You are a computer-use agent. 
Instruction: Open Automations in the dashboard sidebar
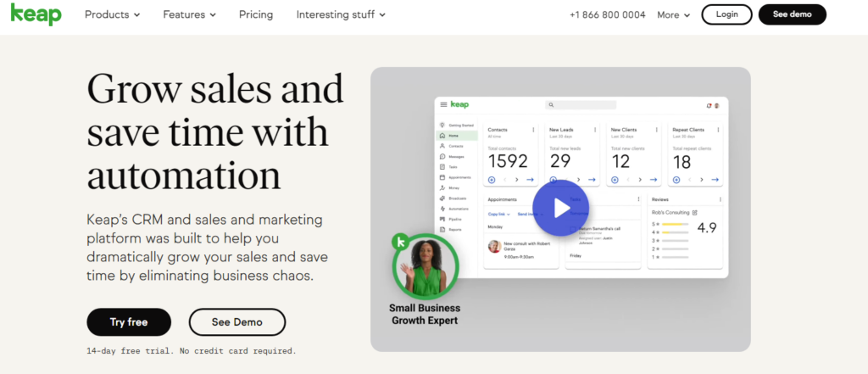[x=454, y=209]
